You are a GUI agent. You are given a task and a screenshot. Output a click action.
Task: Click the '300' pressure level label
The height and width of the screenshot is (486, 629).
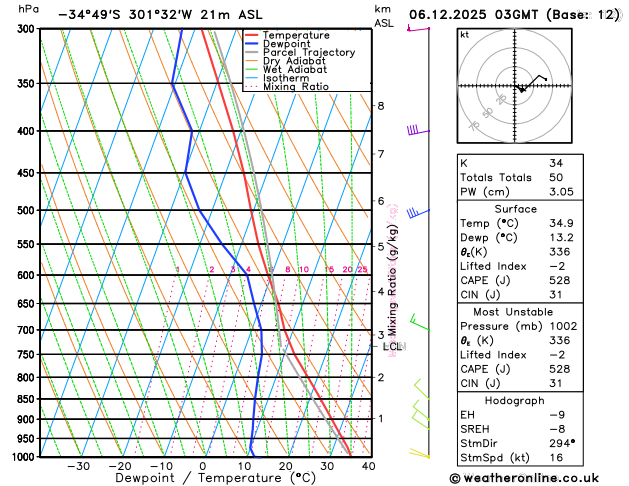[28, 29]
